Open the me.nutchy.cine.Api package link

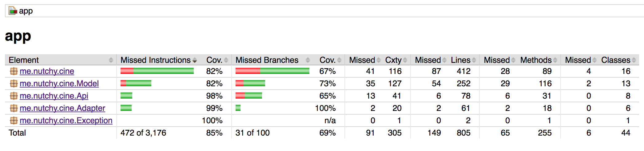pos(54,96)
